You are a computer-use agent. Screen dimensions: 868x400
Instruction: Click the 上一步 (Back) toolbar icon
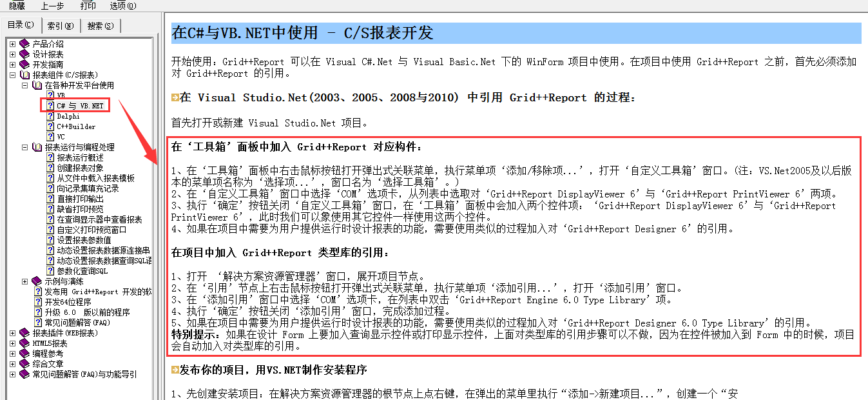pyautogui.click(x=51, y=6)
